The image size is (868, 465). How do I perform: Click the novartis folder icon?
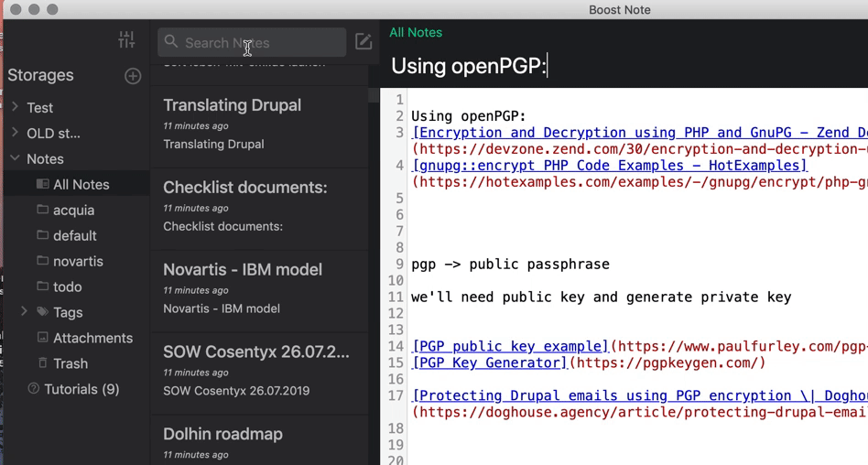click(43, 260)
